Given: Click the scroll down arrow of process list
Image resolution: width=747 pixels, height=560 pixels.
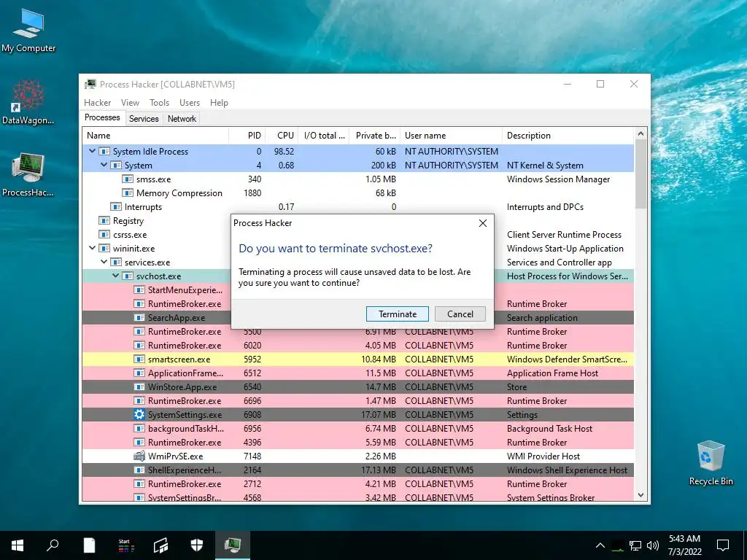Looking at the screenshot, I should pos(640,495).
